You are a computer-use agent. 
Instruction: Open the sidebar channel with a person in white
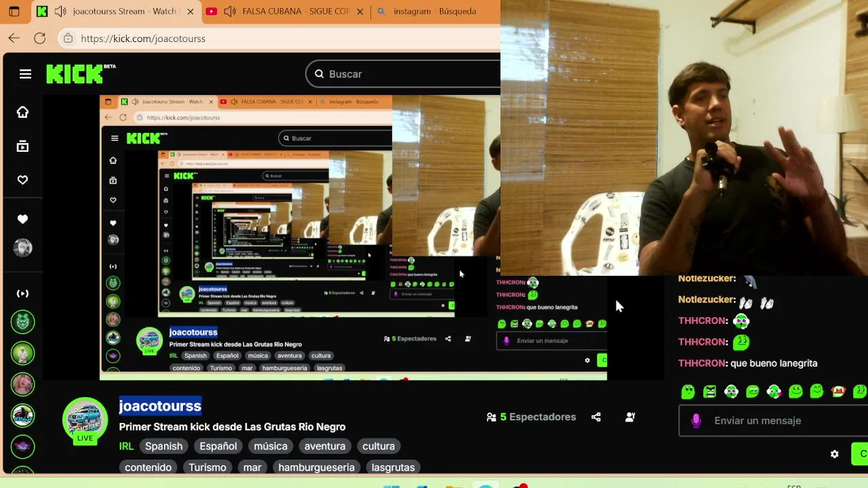(22, 352)
